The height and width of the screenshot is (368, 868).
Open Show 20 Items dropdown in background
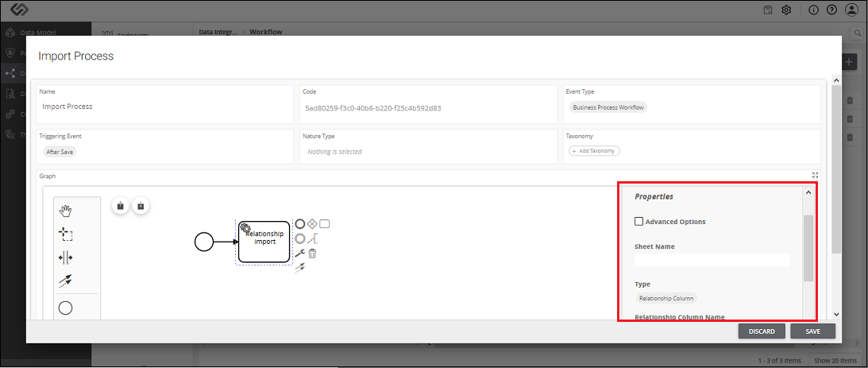tap(835, 360)
